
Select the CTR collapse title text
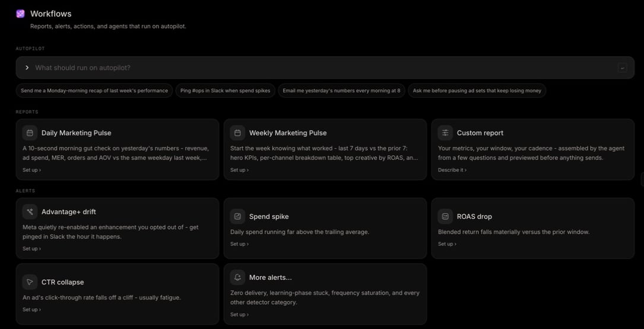[x=62, y=282]
